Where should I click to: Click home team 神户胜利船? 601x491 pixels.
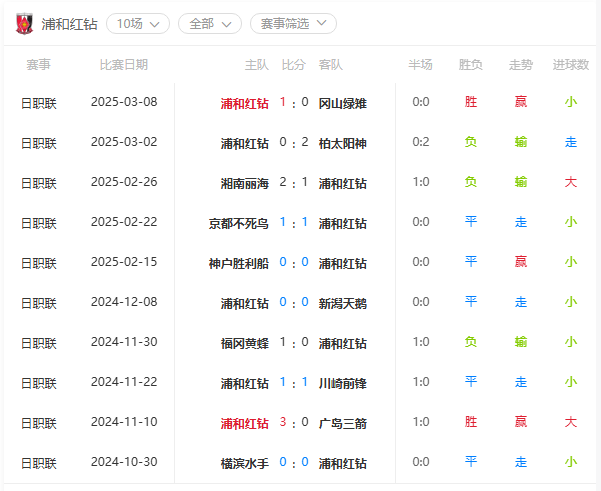point(238,263)
